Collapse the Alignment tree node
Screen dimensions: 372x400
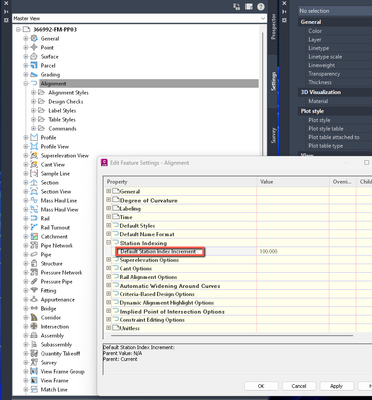(26, 83)
